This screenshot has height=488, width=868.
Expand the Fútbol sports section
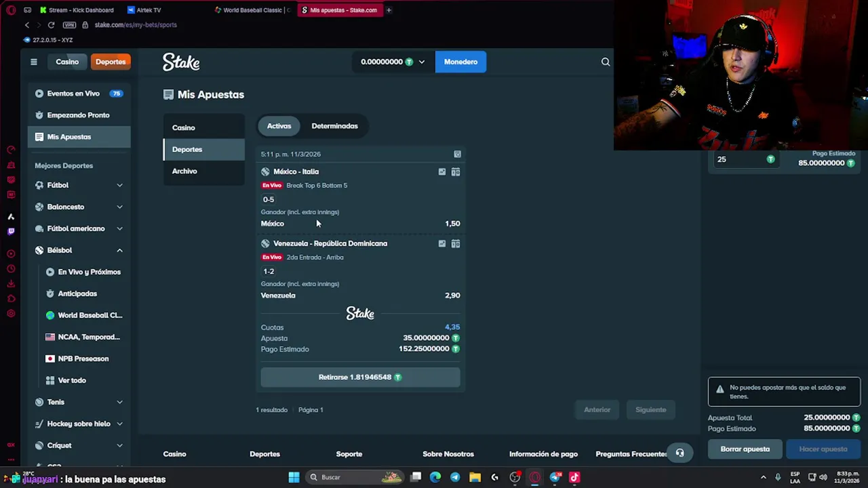119,185
